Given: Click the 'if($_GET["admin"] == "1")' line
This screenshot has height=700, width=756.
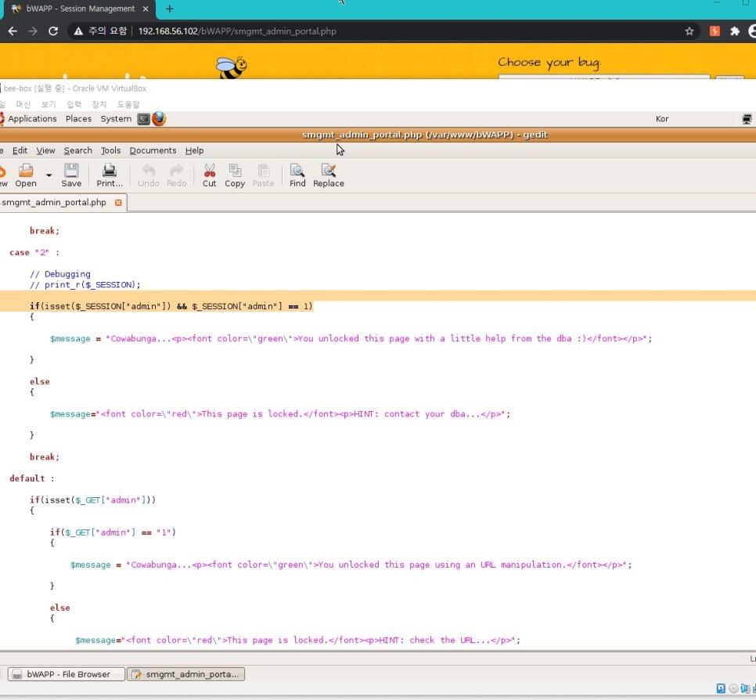Looking at the screenshot, I should coord(113,532).
